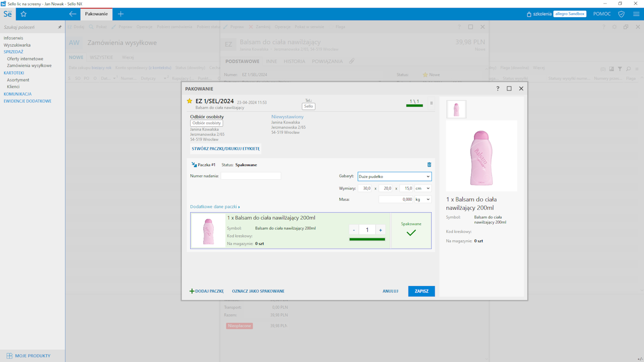
Task: Delete package with the trash icon
Action: click(x=429, y=165)
